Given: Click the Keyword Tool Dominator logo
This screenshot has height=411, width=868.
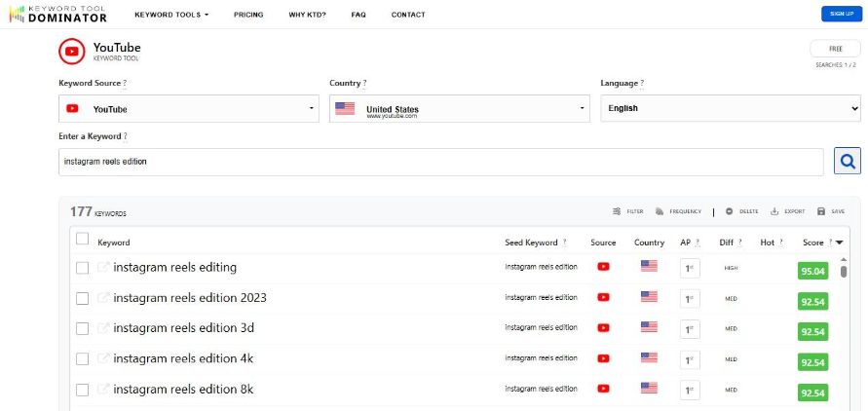Looking at the screenshot, I should [58, 15].
